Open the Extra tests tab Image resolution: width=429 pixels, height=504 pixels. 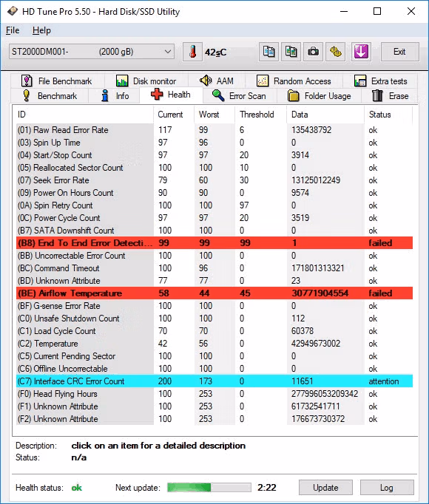(x=380, y=81)
